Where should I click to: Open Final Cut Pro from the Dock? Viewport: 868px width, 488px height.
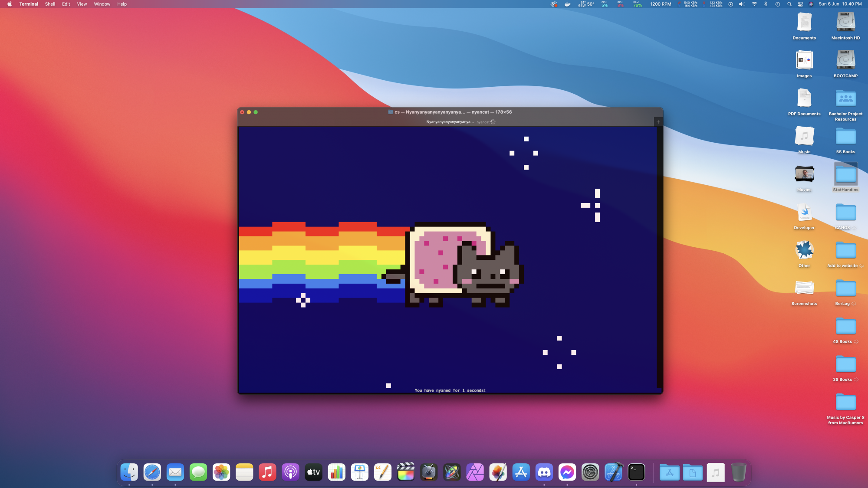coord(406,472)
